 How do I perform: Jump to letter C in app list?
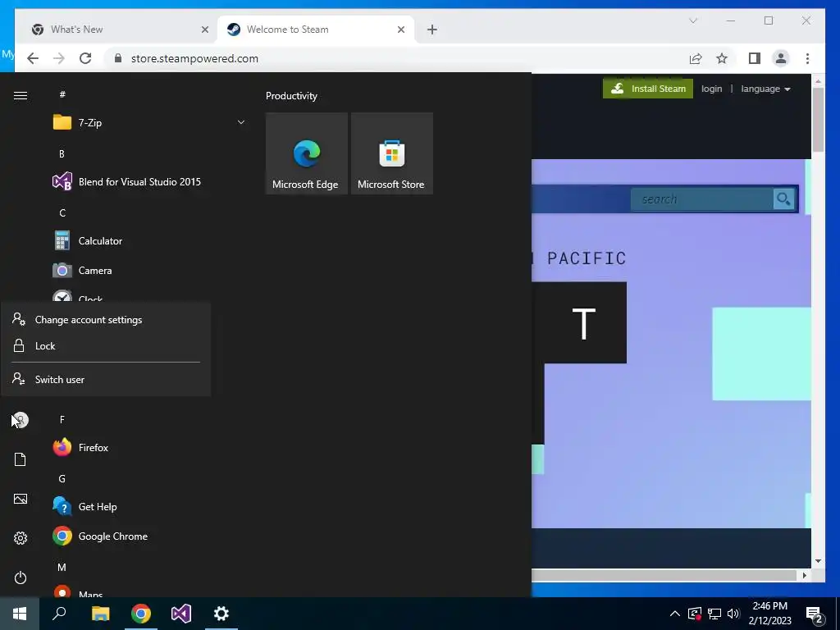62,213
